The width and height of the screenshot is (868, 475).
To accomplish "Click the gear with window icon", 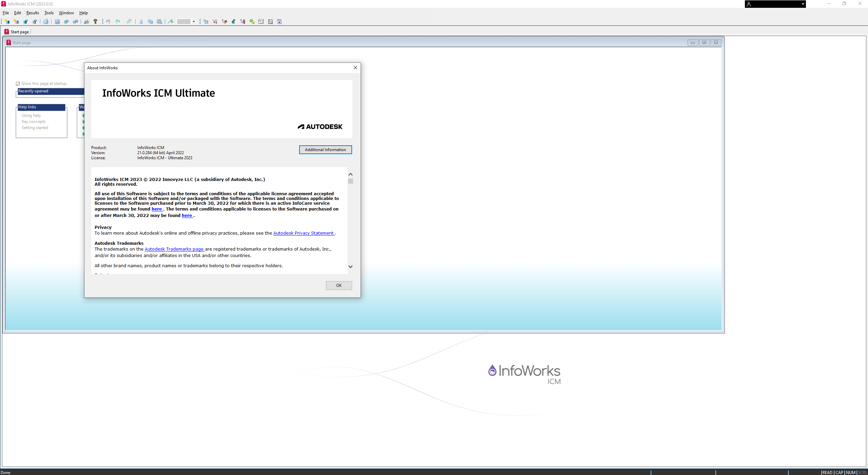I will point(206,21).
